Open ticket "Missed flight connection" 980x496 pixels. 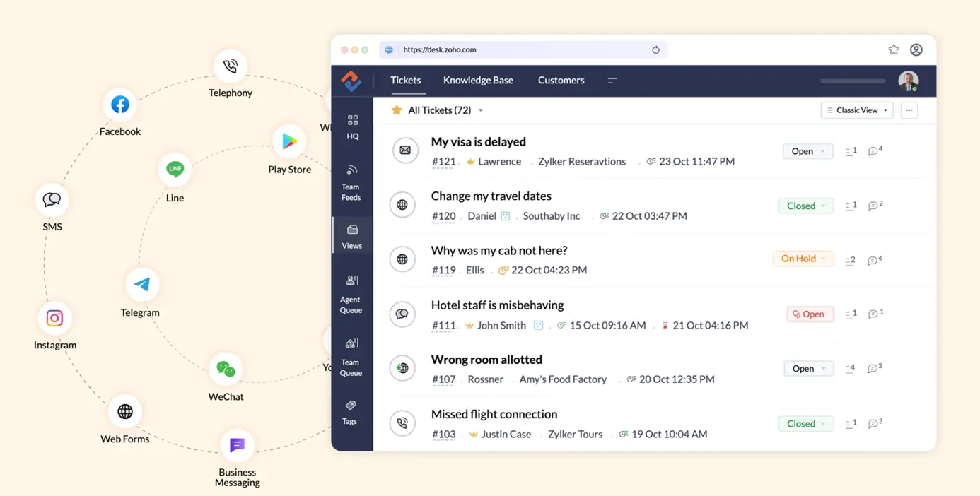494,414
